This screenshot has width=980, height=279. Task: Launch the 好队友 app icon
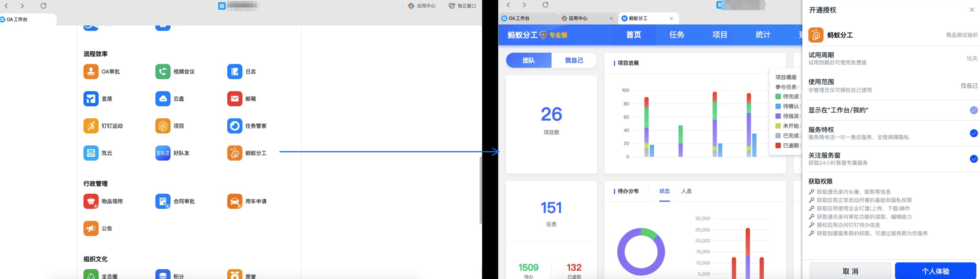click(x=163, y=153)
